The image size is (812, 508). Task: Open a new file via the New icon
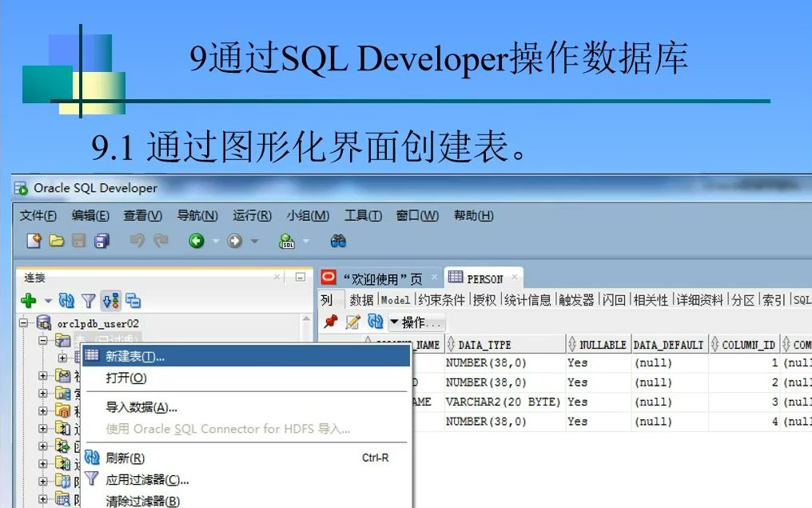tap(32, 239)
